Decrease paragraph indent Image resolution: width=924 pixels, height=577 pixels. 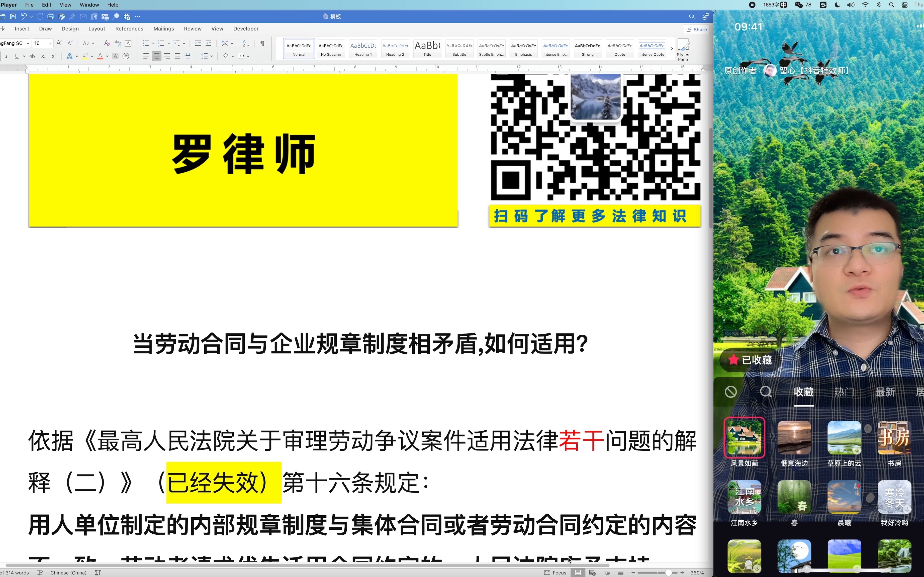coord(198,43)
